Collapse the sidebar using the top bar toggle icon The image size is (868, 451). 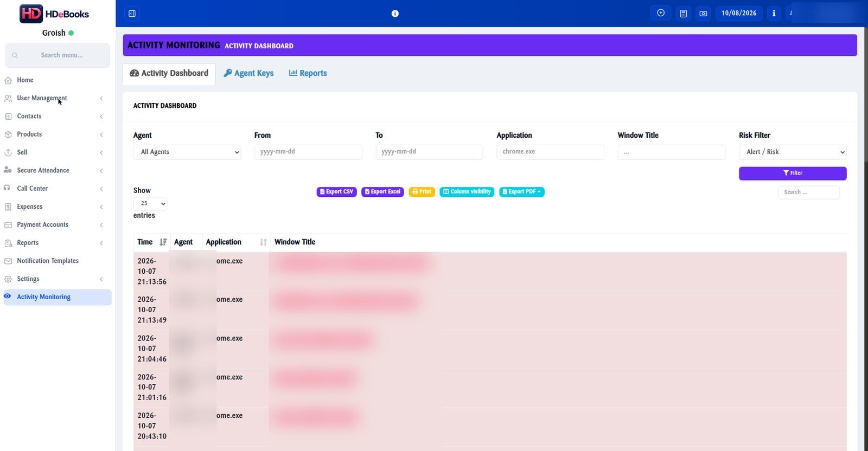(x=132, y=14)
